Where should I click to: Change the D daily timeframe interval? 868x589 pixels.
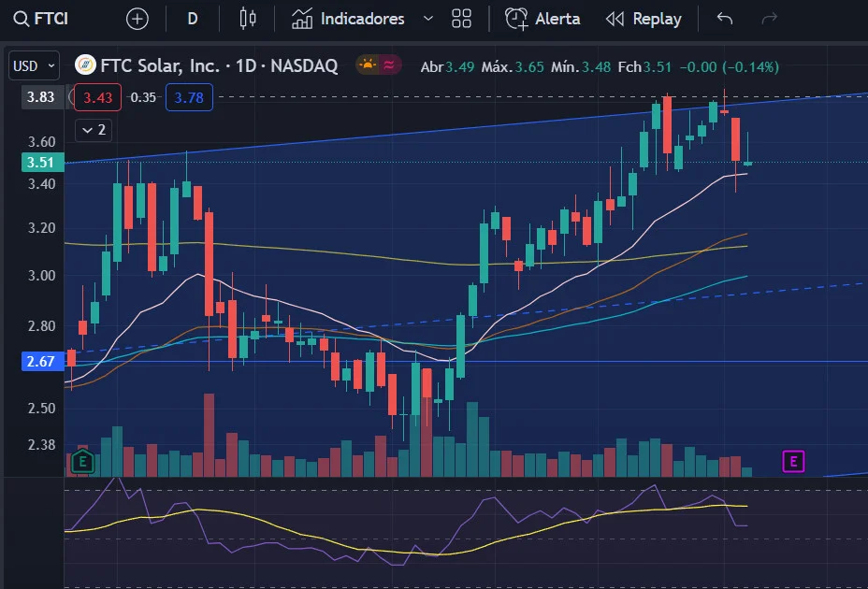(x=193, y=19)
